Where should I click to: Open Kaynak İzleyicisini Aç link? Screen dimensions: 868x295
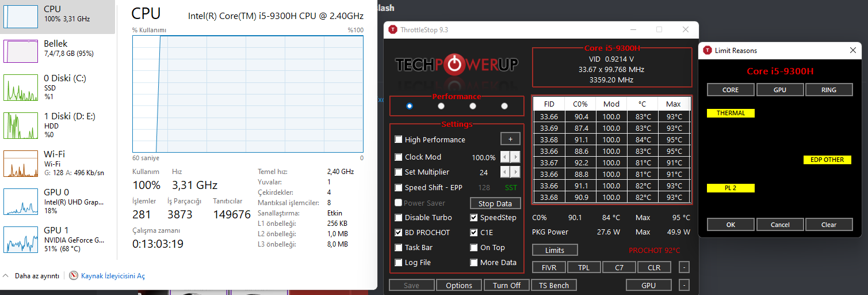coord(113,276)
